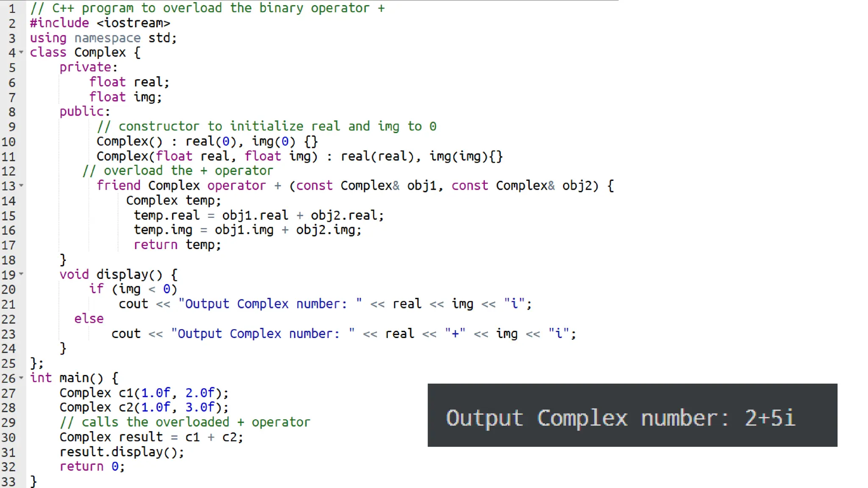
Task: Collapse the main() function fold arrow
Action: [x=21, y=377]
